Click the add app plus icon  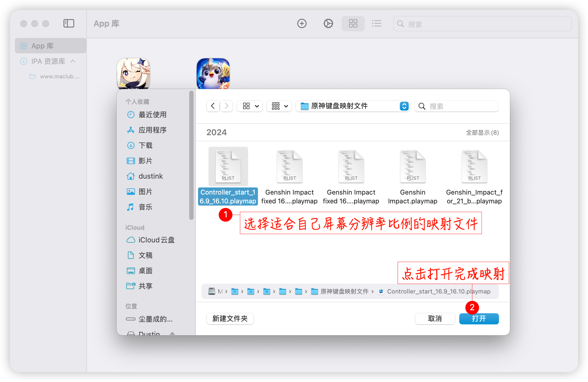[302, 24]
